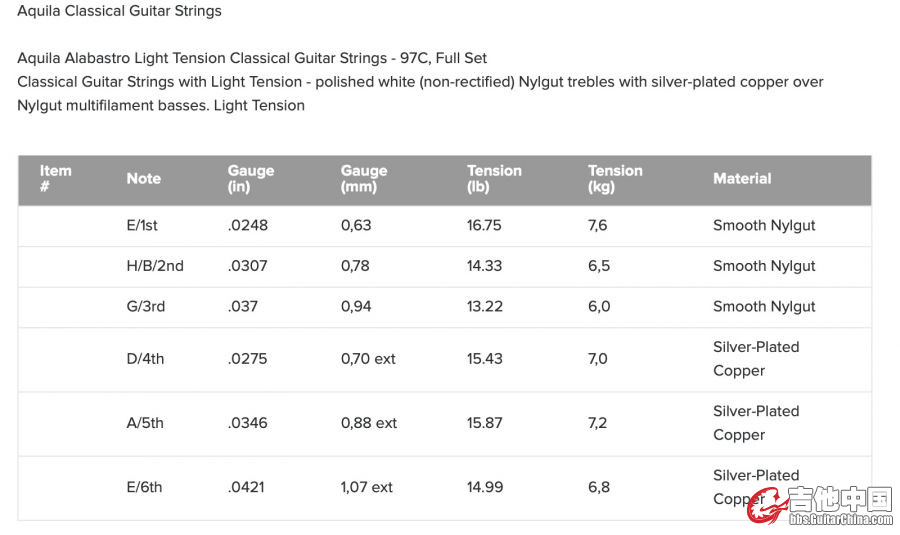Click the Material column header
Viewport: 900px width, 535px height.
coord(742,179)
